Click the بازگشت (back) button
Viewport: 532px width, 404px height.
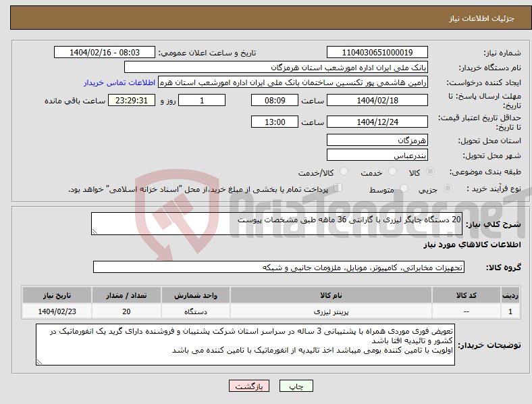249,386
